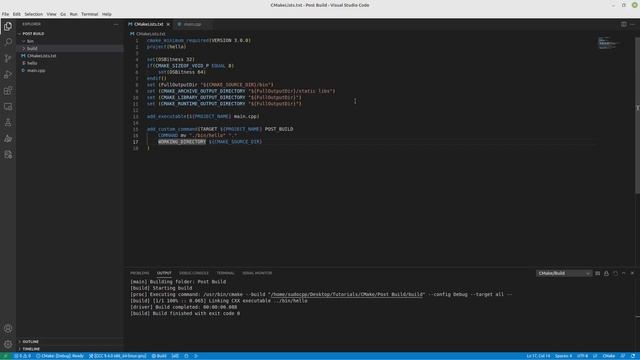Open the Run menu
The width and height of the screenshot is (640, 360).
[x=73, y=14]
